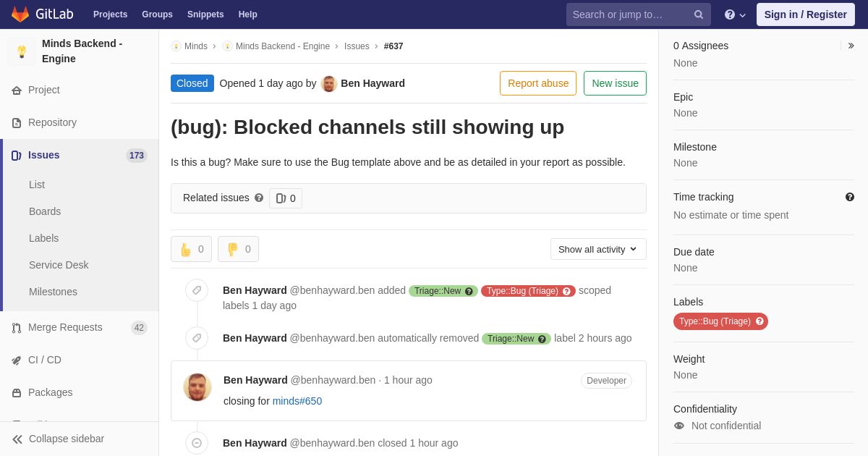Click the Minds Backend lightbulb project avatar
868x456 pixels.
tap(22, 51)
